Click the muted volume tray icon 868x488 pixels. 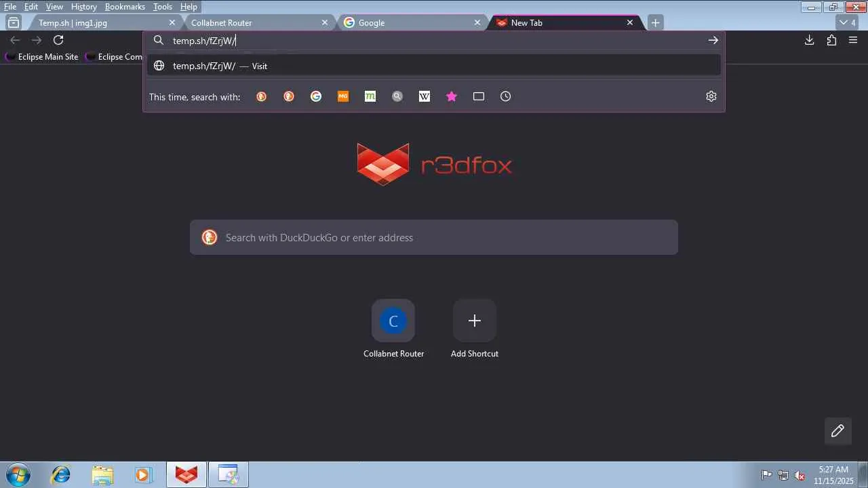800,475
